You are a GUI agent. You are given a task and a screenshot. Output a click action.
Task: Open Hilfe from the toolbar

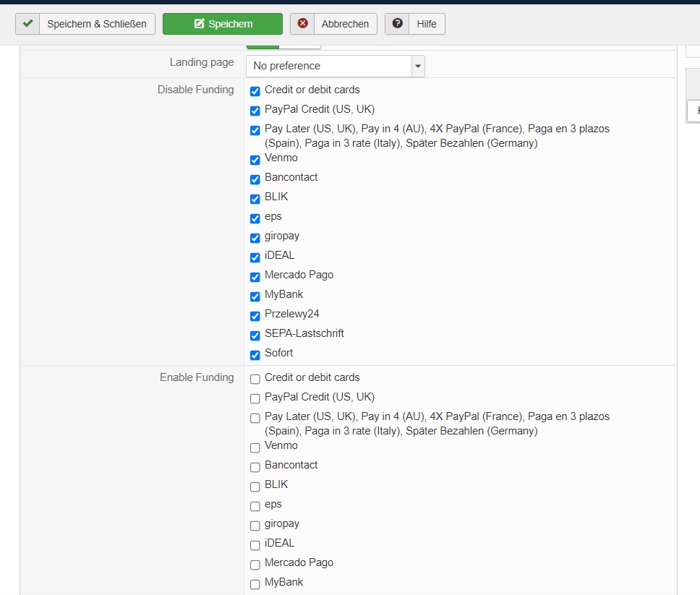pos(415,24)
